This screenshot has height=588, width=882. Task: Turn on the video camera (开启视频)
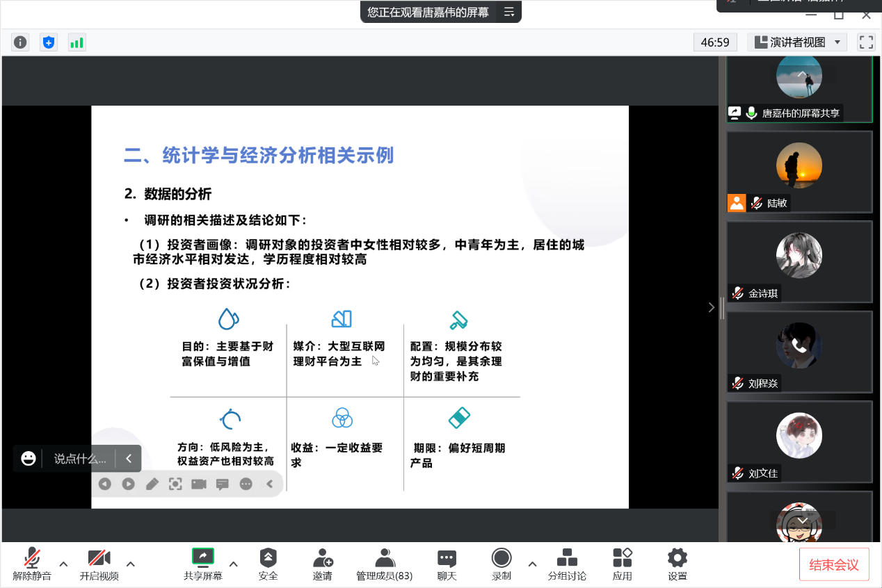(x=99, y=564)
